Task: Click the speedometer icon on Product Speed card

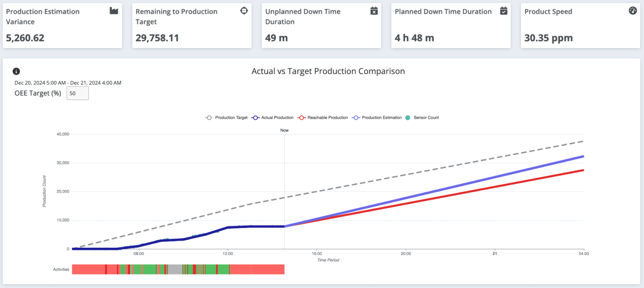Action: 632,11
